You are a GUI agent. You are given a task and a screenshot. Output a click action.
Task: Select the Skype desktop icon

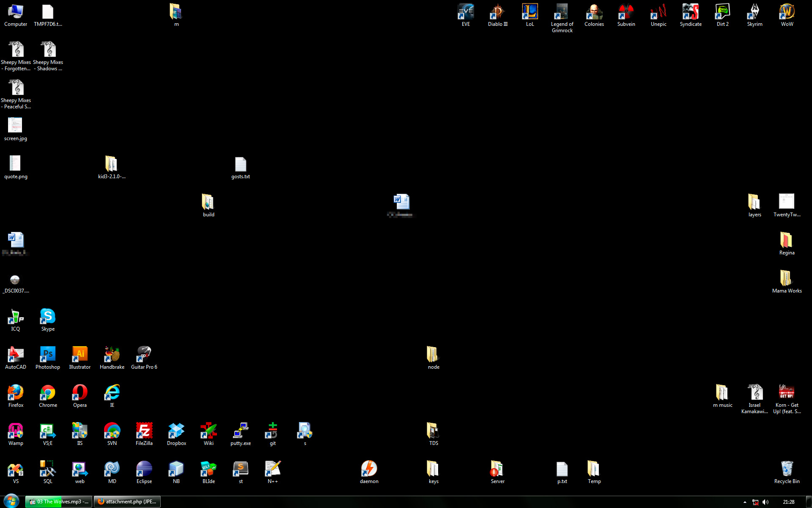coord(48,317)
